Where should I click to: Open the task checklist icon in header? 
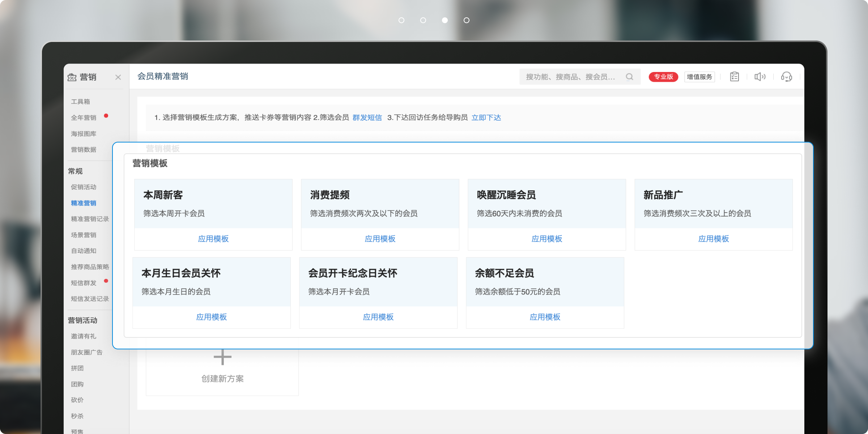(x=735, y=77)
